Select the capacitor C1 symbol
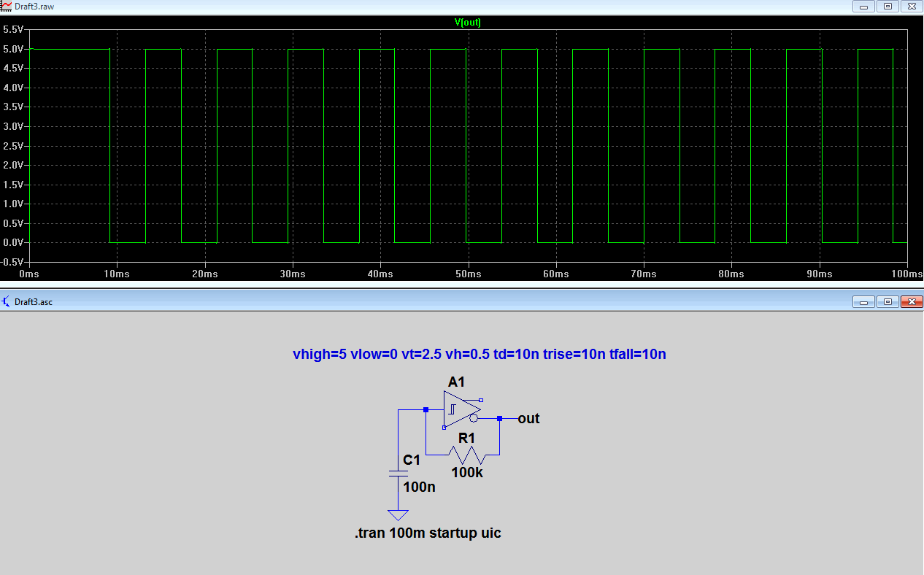Image resolution: width=924 pixels, height=575 pixels. coord(398,474)
